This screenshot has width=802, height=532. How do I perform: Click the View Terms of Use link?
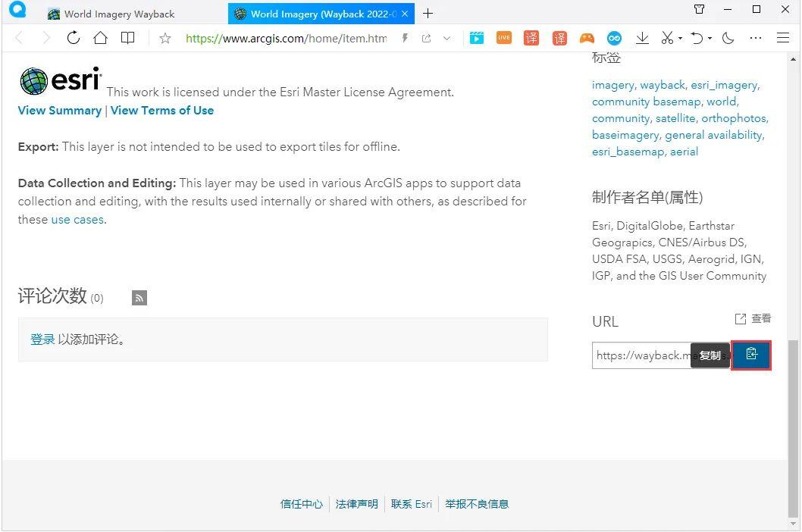coord(162,111)
